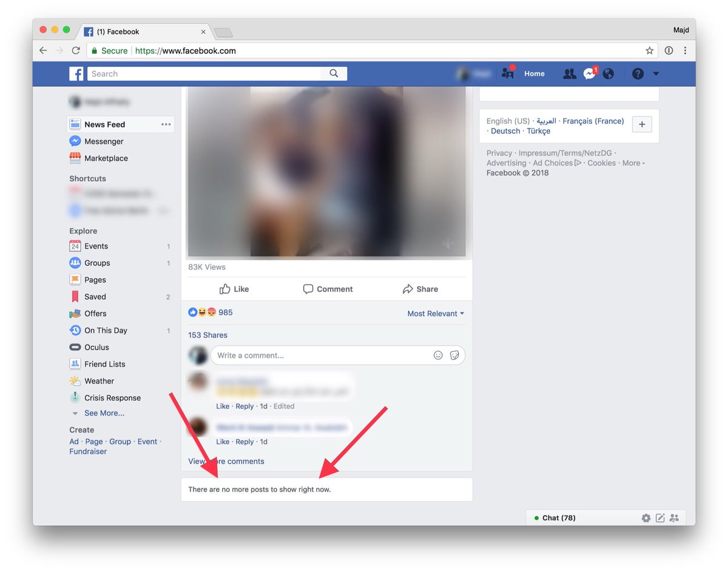Open Crisis Response in the sidebar

[x=112, y=398]
